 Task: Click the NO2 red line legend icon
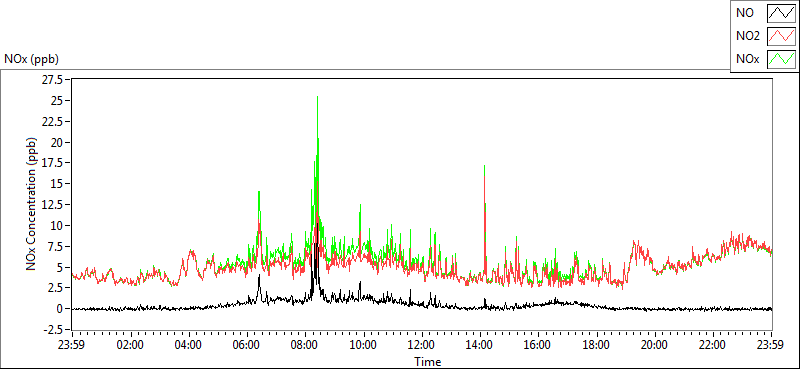(x=782, y=36)
